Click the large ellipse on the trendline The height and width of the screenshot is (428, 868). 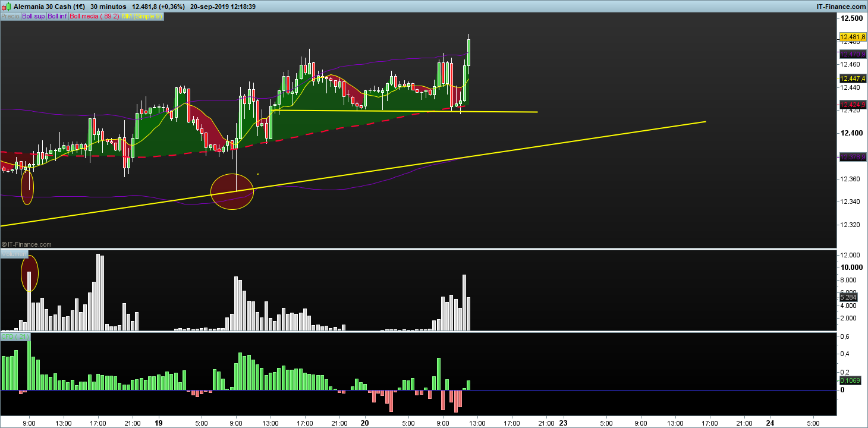click(232, 191)
